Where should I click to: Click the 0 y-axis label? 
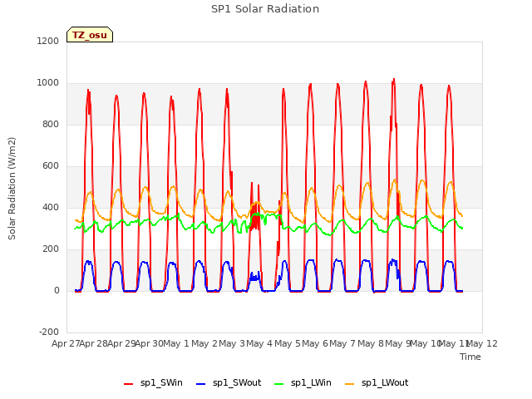[57, 290]
